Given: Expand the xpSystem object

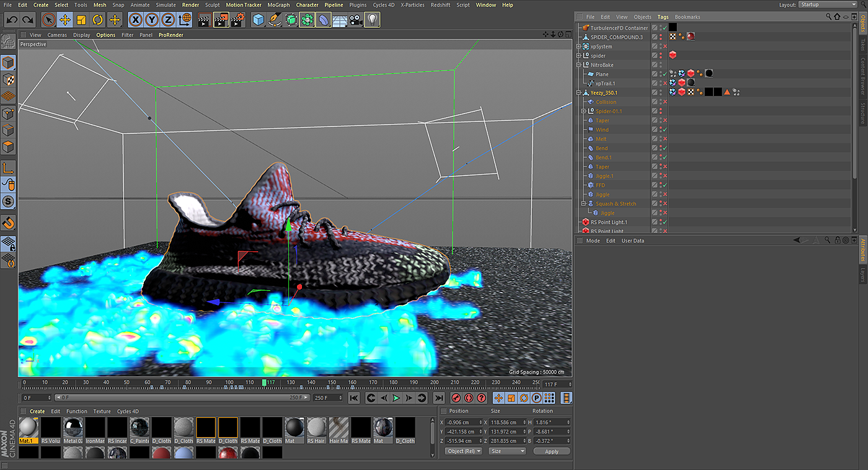Looking at the screenshot, I should point(578,47).
